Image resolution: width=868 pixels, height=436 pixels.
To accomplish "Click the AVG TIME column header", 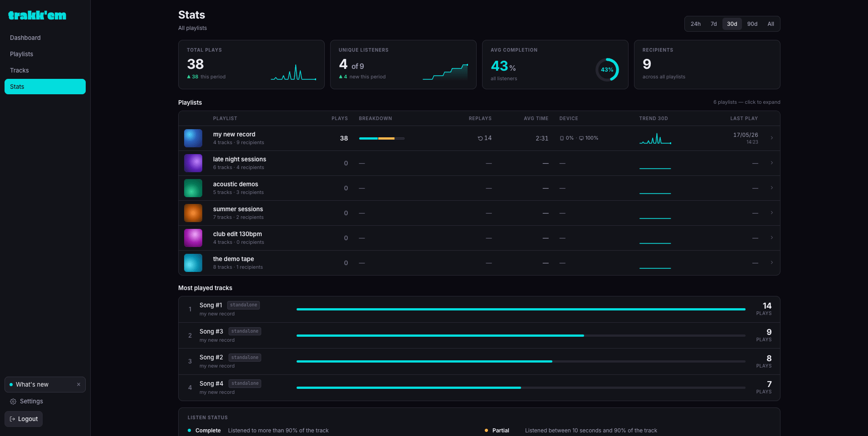I will click(536, 118).
